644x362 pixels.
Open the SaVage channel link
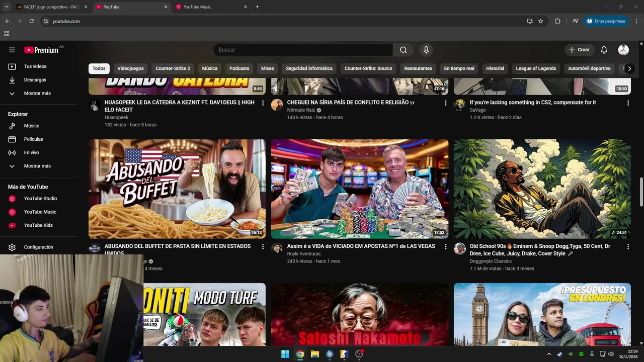[x=477, y=110]
